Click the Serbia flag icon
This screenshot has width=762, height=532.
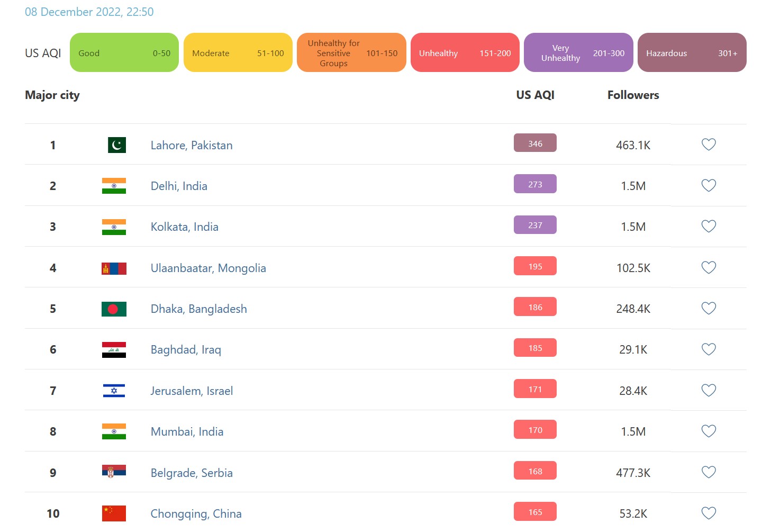114,471
